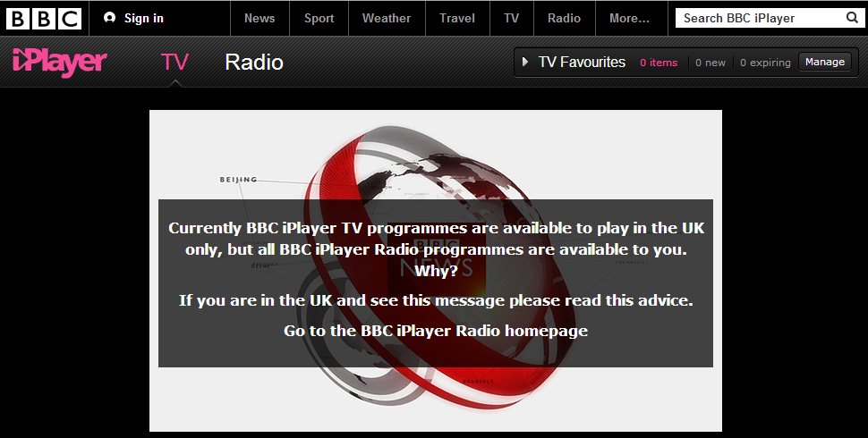Click the pink iPlayer logo
The image size is (868, 438).
click(59, 62)
